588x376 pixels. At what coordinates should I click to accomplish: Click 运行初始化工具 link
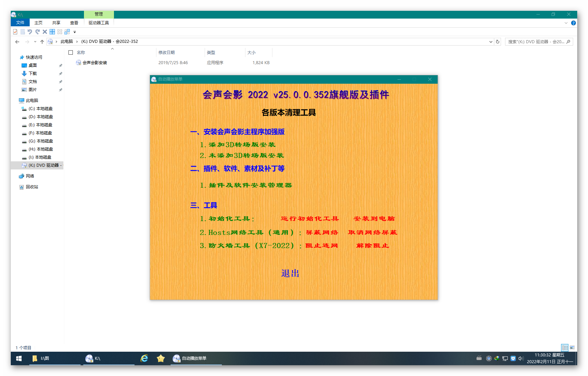pos(310,218)
